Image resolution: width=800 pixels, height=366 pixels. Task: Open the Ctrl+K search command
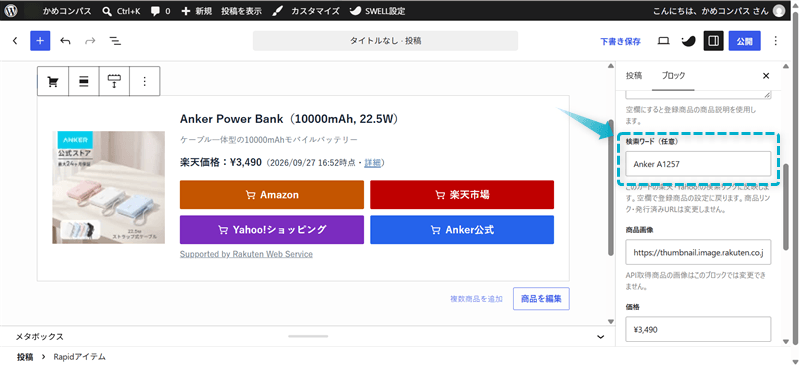coord(121,11)
